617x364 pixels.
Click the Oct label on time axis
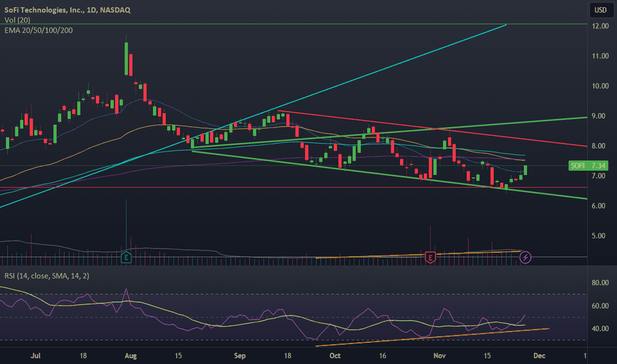[335, 356]
